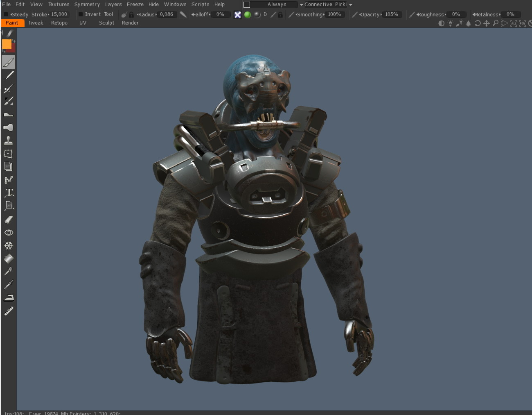
Task: Click the half-circle contrast view icon
Action: coord(441,23)
